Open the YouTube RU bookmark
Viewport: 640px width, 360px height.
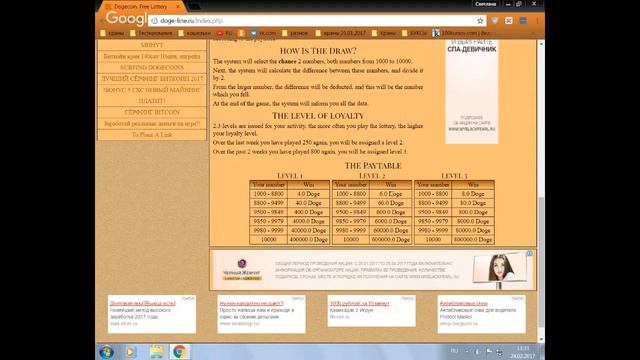pos(224,33)
